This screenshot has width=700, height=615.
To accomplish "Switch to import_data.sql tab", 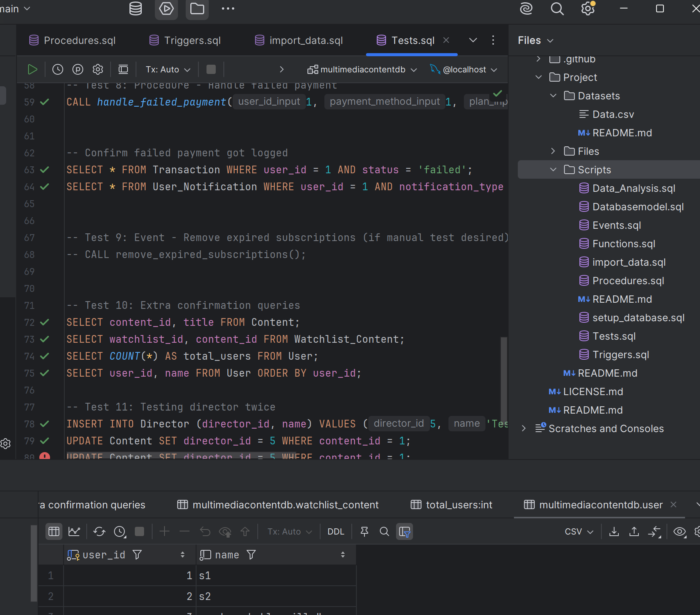I will (x=299, y=40).
